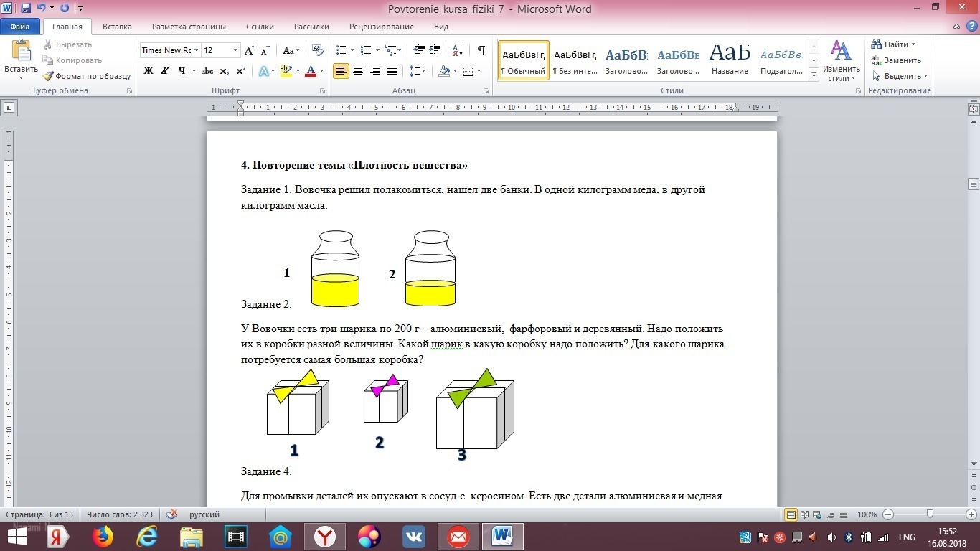Open the line spacing dropdown
Image resolution: width=980 pixels, height=551 pixels.
(418, 71)
